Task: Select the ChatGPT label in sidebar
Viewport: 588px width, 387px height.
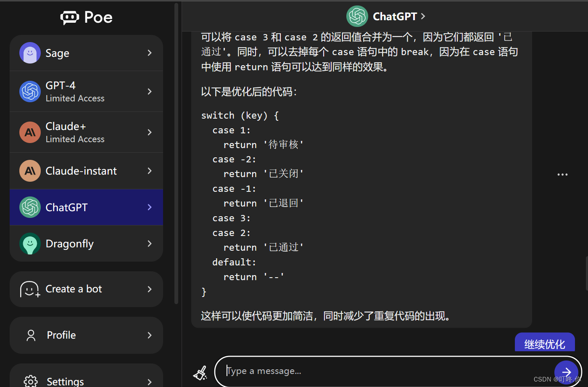Action: (66, 207)
